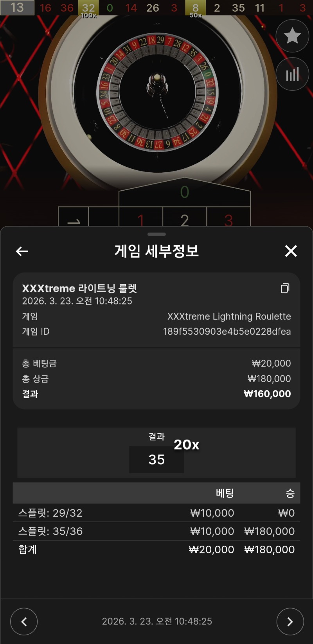Open the statistics bar-chart icon

point(292,74)
